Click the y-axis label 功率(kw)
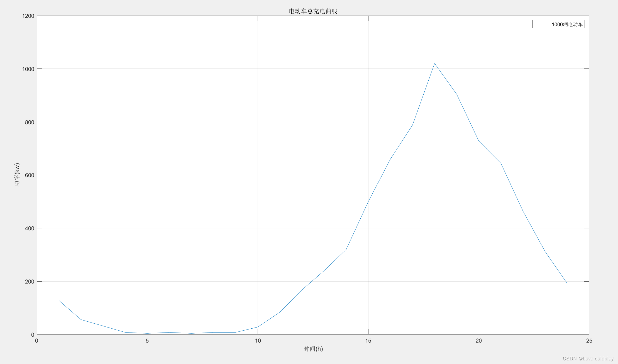Image resolution: width=618 pixels, height=364 pixels. click(x=17, y=175)
